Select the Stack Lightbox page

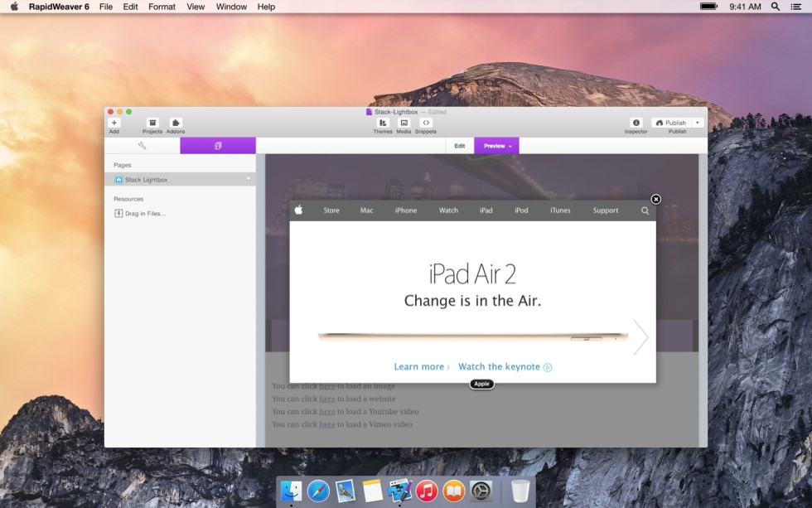[181, 179]
